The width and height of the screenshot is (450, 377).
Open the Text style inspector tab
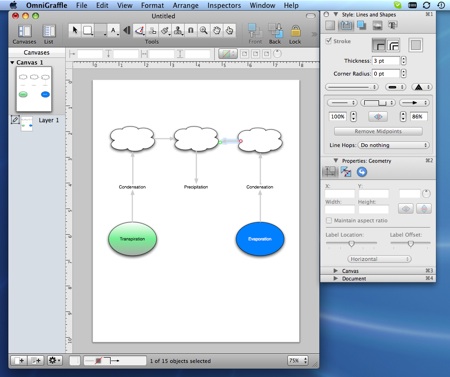(x=393, y=25)
